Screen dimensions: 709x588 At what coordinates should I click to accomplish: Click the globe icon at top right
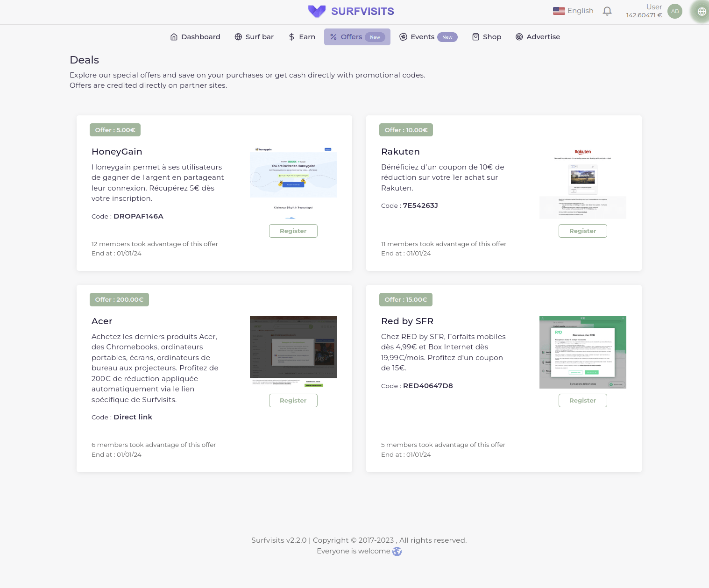pyautogui.click(x=702, y=12)
